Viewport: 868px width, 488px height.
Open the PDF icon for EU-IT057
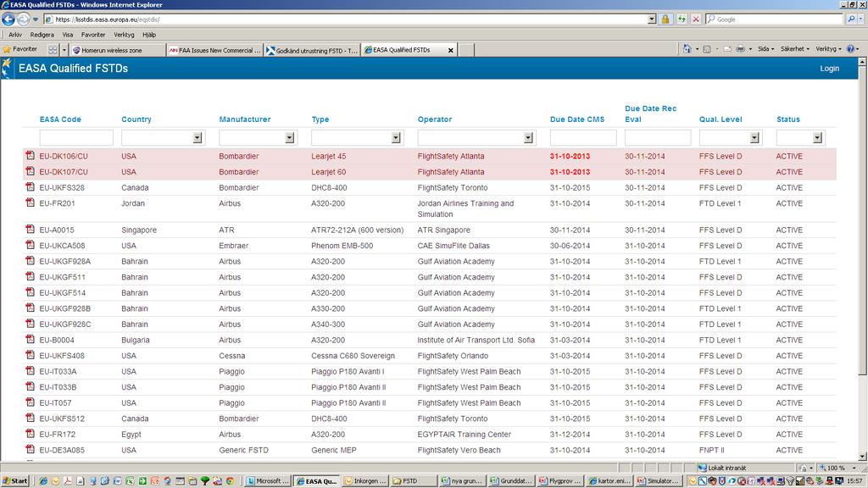30,402
